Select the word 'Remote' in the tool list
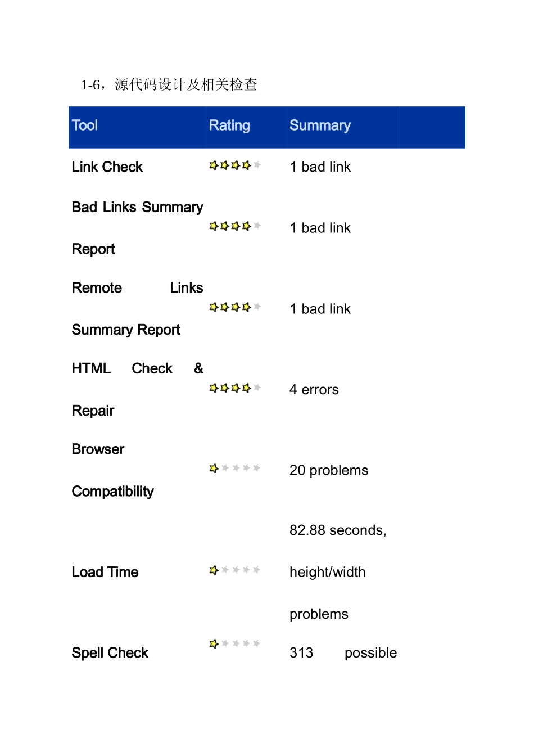534x756 pixels. coord(97,288)
